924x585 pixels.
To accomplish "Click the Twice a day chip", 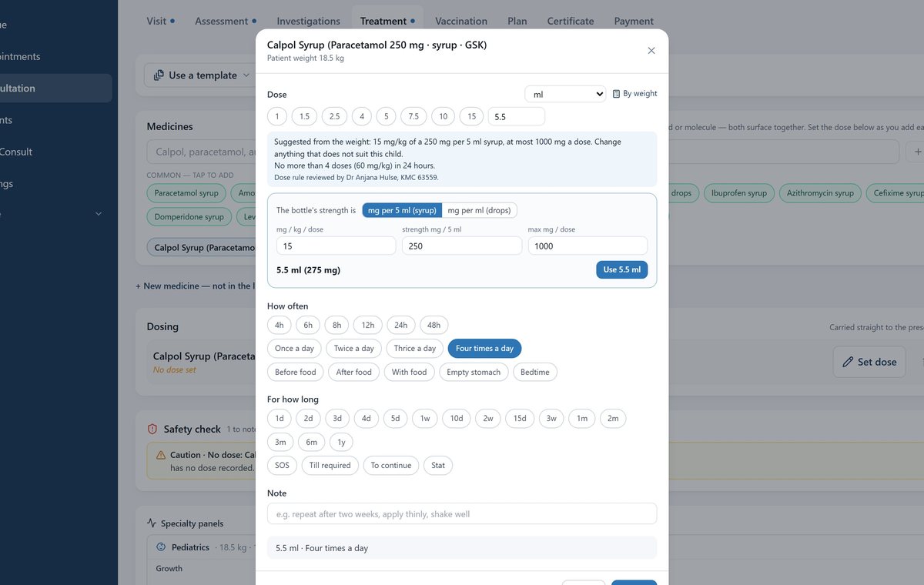I will [x=354, y=349].
